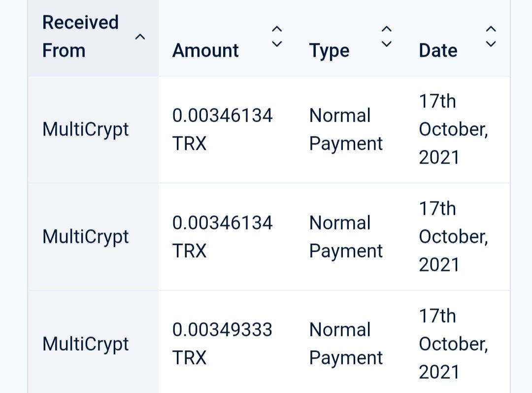This screenshot has width=532, height=393.
Task: Select the Received From column header
Action: pos(80,36)
